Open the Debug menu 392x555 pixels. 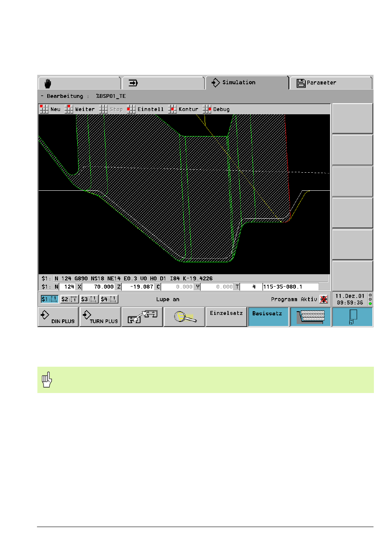(x=216, y=109)
